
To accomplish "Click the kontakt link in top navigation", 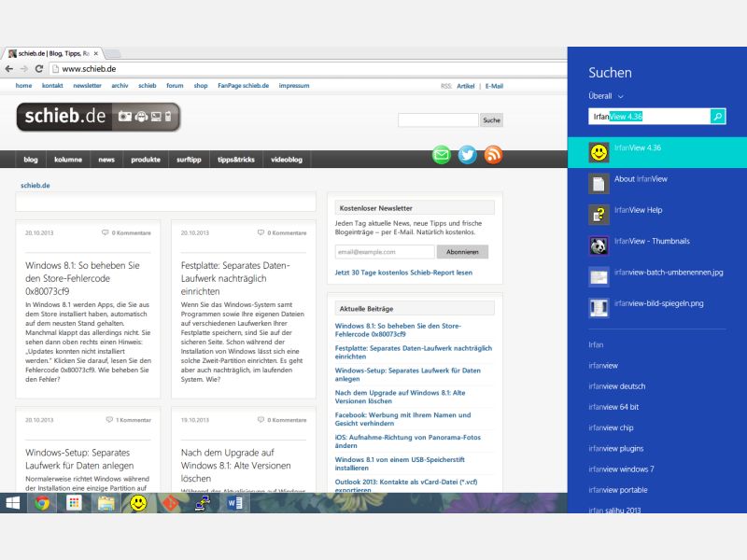I will [x=52, y=86].
